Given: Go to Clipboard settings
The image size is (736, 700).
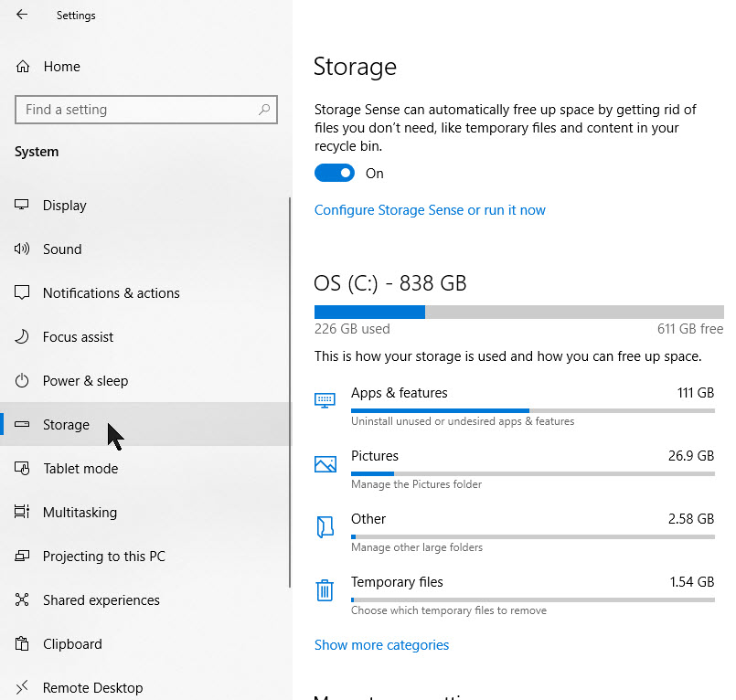Looking at the screenshot, I should 72,644.
